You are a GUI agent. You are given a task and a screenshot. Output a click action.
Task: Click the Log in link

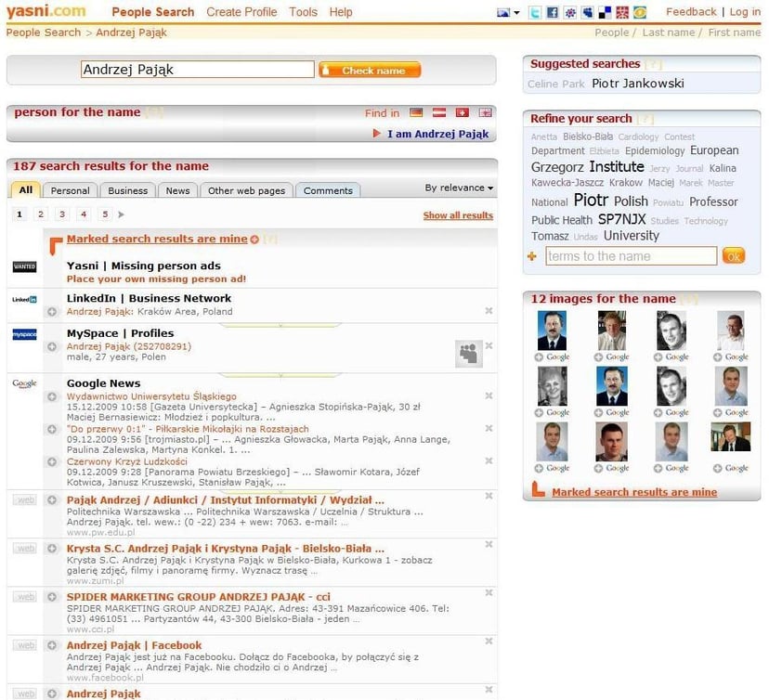click(745, 12)
